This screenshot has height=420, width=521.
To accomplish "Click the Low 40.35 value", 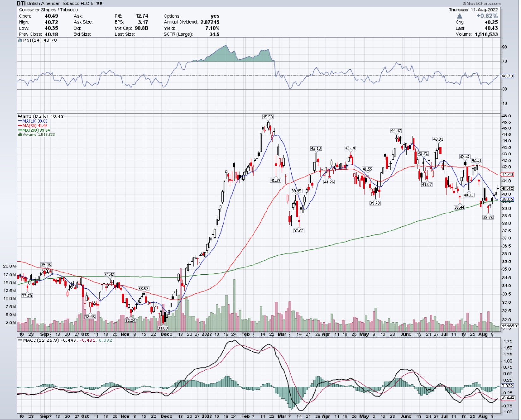I will pos(51,28).
